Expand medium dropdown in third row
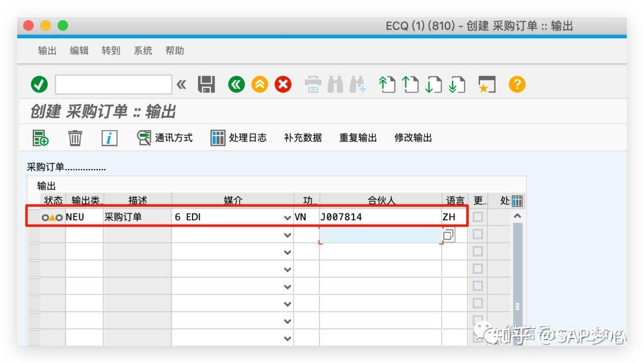644x363 pixels. (287, 253)
